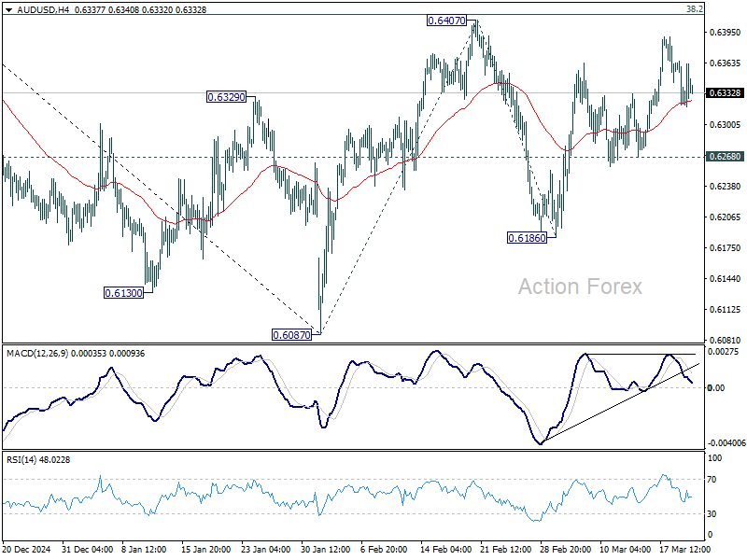Click the 20 Dec 2024 date label
747x560 pixels.
pos(26,549)
